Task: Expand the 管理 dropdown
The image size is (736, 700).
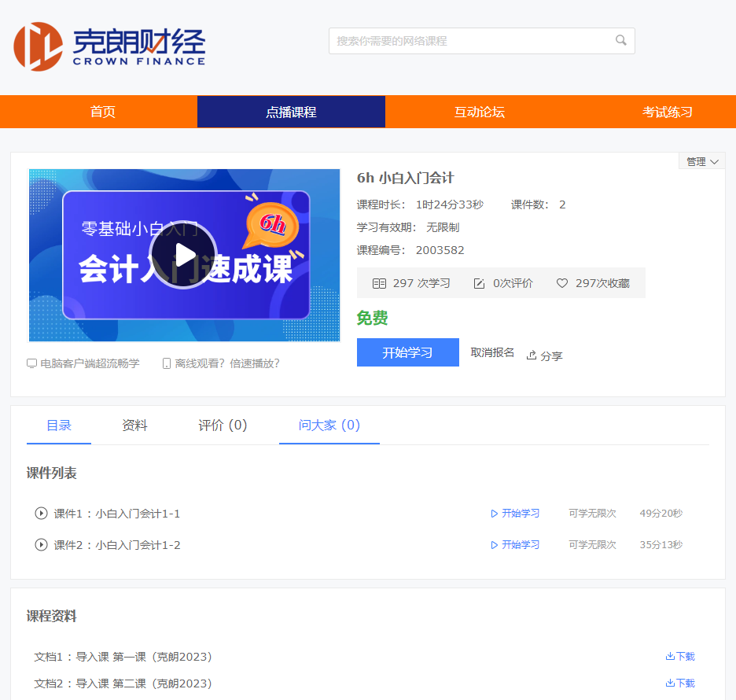Action: (x=702, y=161)
